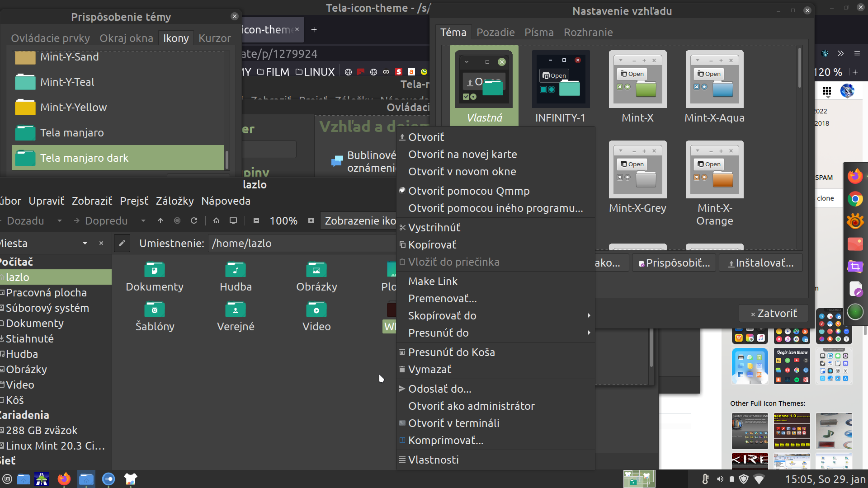This screenshot has width=868, height=488.
Task: Click the home folder toolbar icon
Action: tap(216, 221)
